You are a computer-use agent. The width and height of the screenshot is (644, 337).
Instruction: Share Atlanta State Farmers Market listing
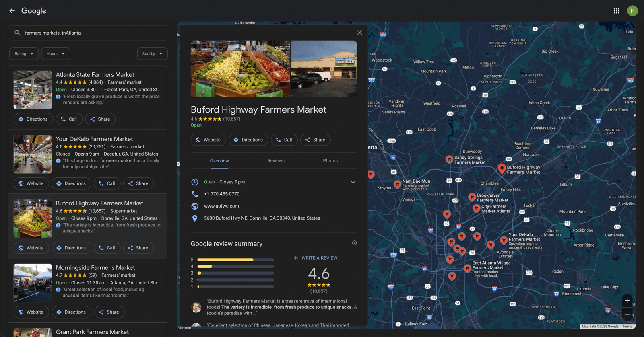pyautogui.click(x=100, y=119)
